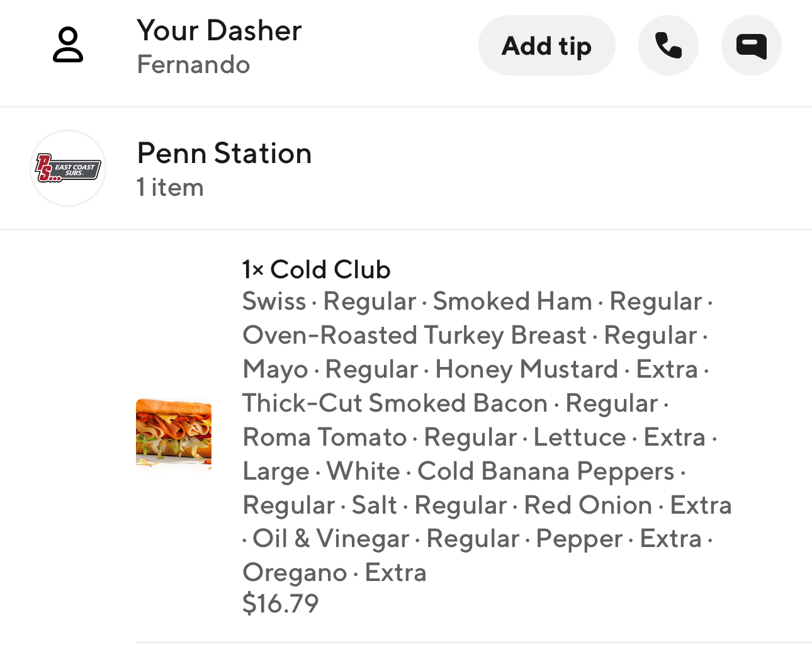Tap the Roma Tomato option text
This screenshot has width=812, height=649.
point(325,437)
